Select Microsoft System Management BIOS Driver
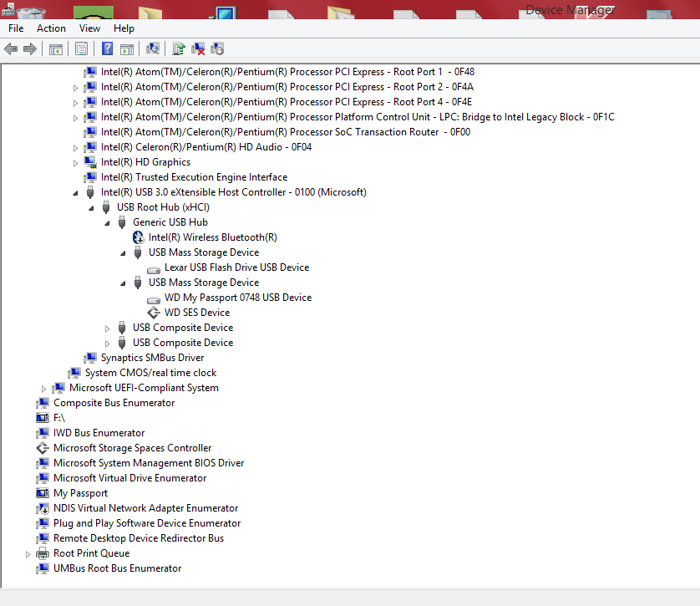 click(x=149, y=463)
